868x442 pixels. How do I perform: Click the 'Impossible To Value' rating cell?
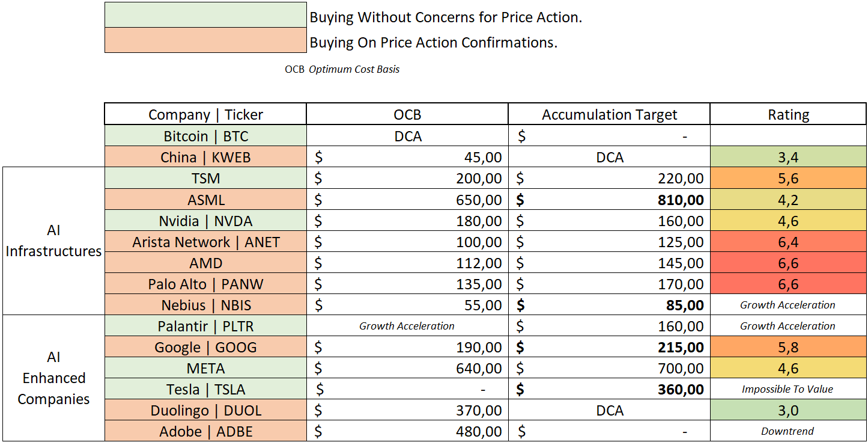coord(788,388)
